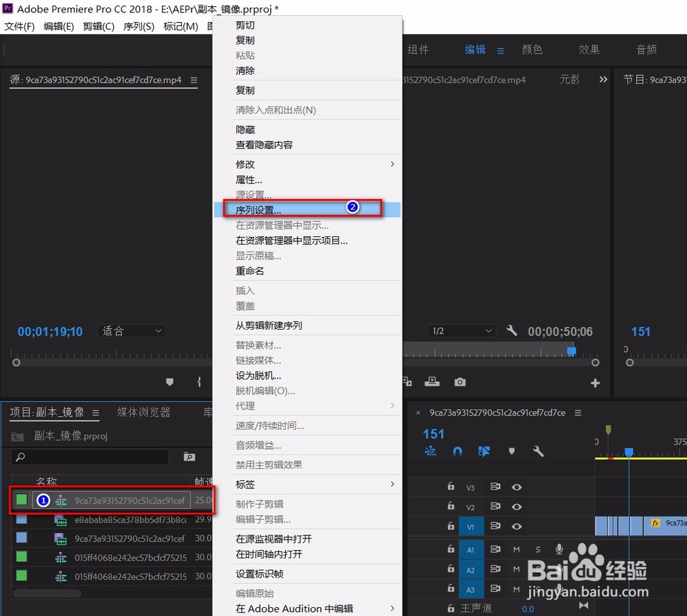Expand the 标签 submenu

(307, 484)
